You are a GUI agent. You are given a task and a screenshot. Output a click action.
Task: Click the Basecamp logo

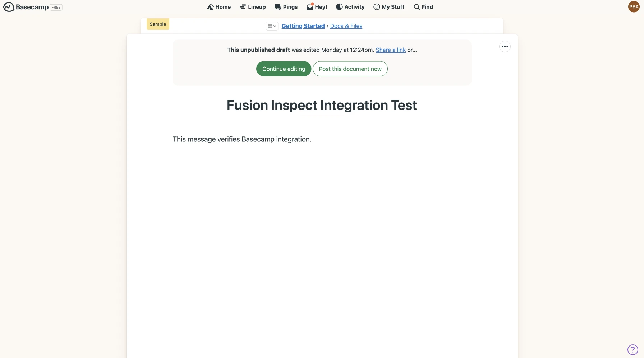click(x=26, y=7)
